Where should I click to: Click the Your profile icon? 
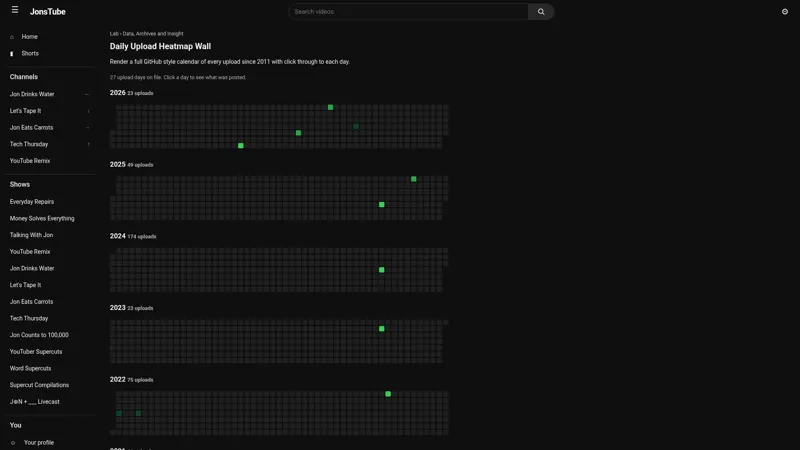point(13,443)
